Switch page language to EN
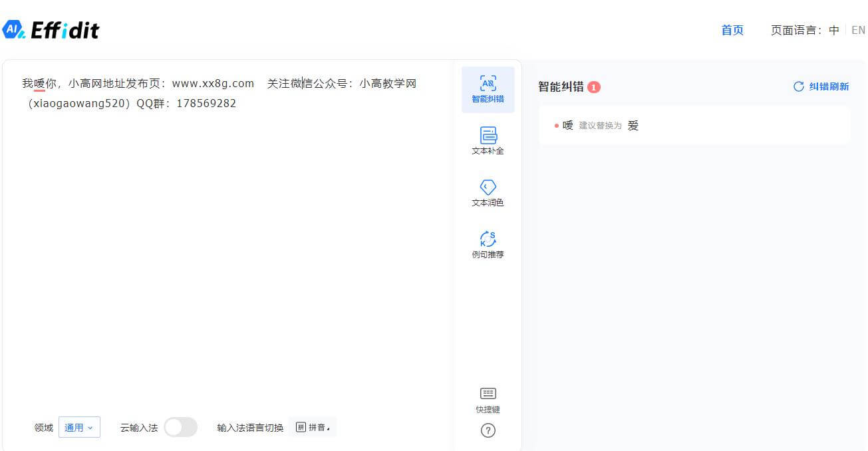Screen dimensions: 868x451 (859, 30)
